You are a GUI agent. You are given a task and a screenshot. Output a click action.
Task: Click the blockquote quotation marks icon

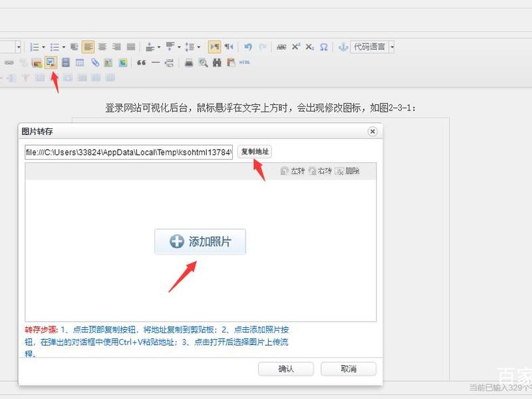tap(141, 63)
